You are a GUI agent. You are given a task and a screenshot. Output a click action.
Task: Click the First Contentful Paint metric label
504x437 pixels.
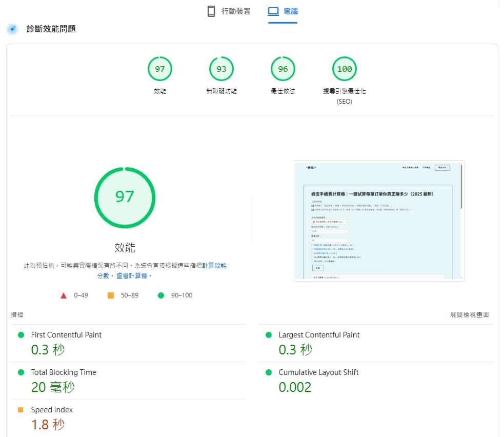tap(66, 335)
